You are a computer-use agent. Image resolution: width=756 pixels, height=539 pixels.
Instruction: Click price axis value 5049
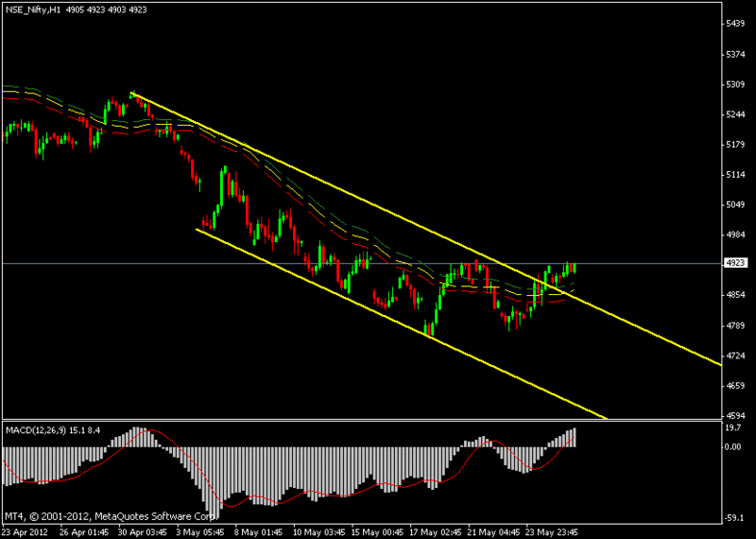[735, 204]
